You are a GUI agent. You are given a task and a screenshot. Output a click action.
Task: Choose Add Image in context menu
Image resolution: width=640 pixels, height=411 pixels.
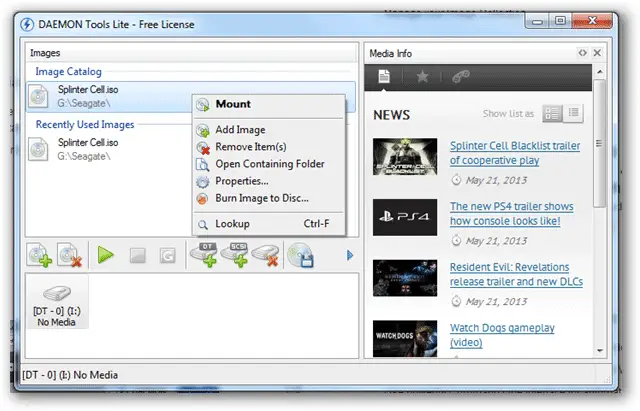[x=269, y=130]
